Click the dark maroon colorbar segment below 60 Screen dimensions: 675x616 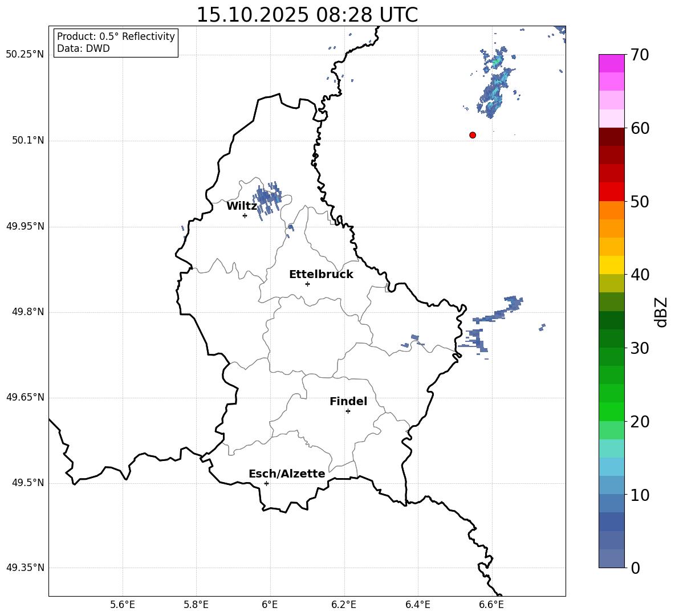coord(611,137)
